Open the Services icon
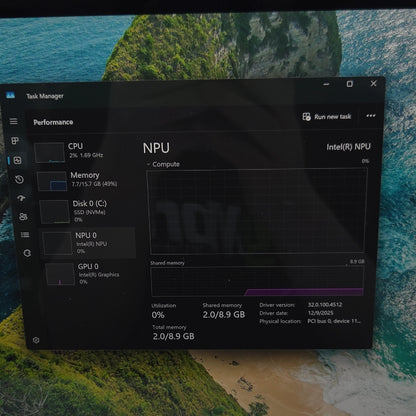The image size is (416, 416). click(x=27, y=253)
